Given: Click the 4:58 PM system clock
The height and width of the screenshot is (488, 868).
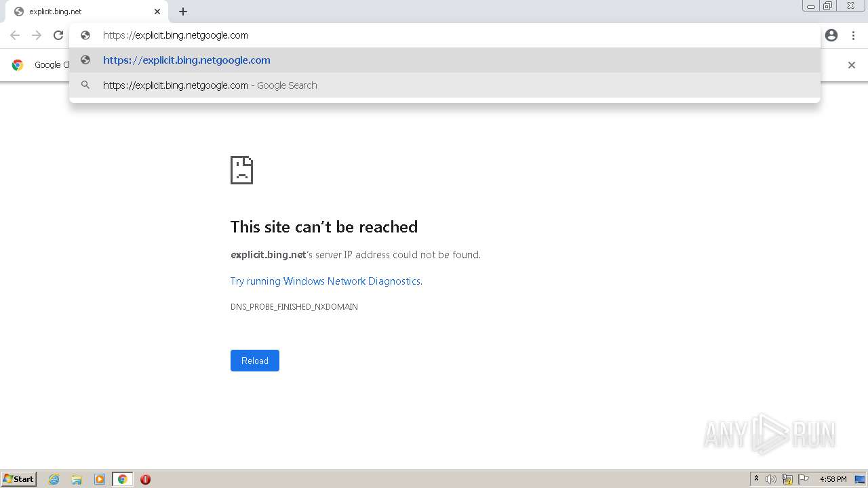Looking at the screenshot, I should (833, 479).
